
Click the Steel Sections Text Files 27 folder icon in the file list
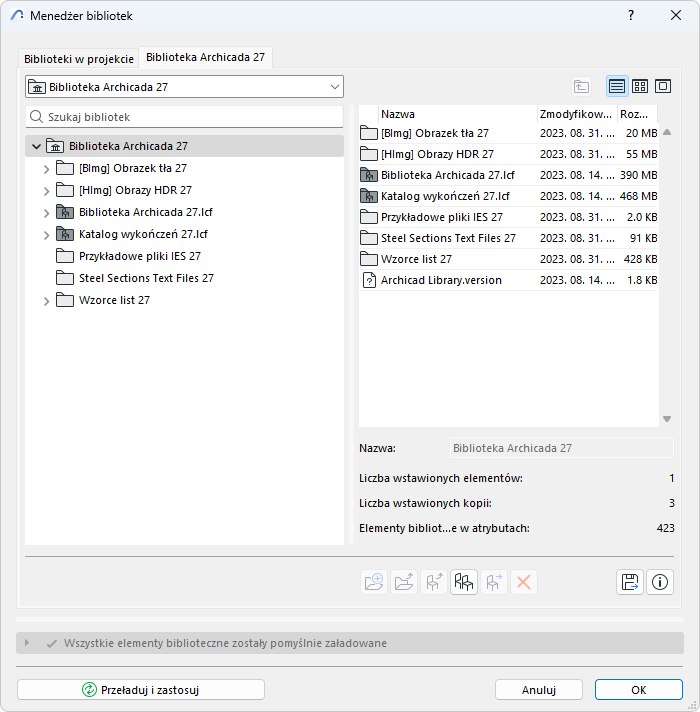coord(369,238)
